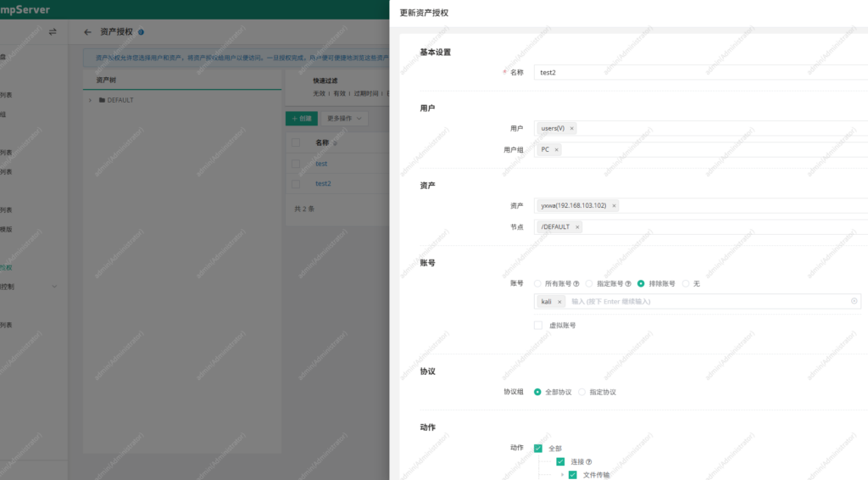Enable the 虚拟账号 checkbox
Screen dimensions: 868x480
coord(538,325)
